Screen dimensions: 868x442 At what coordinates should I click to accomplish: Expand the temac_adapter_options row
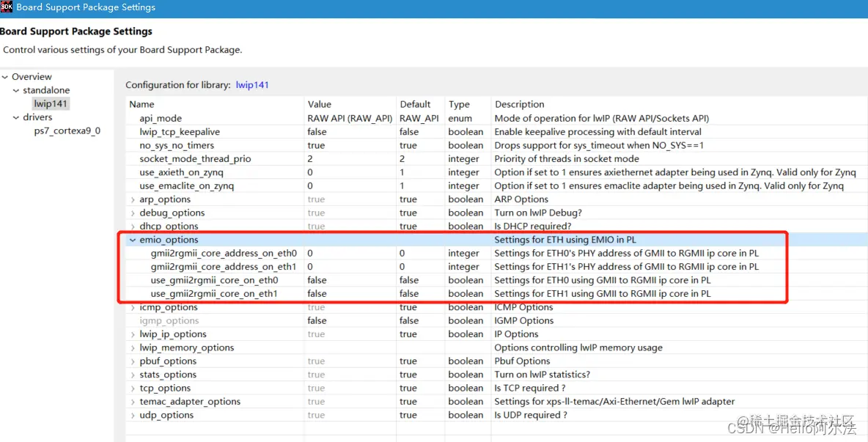click(x=133, y=401)
